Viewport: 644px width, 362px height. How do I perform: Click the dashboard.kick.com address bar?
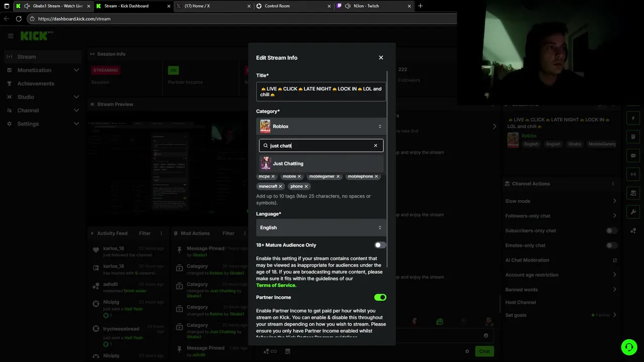242,19
